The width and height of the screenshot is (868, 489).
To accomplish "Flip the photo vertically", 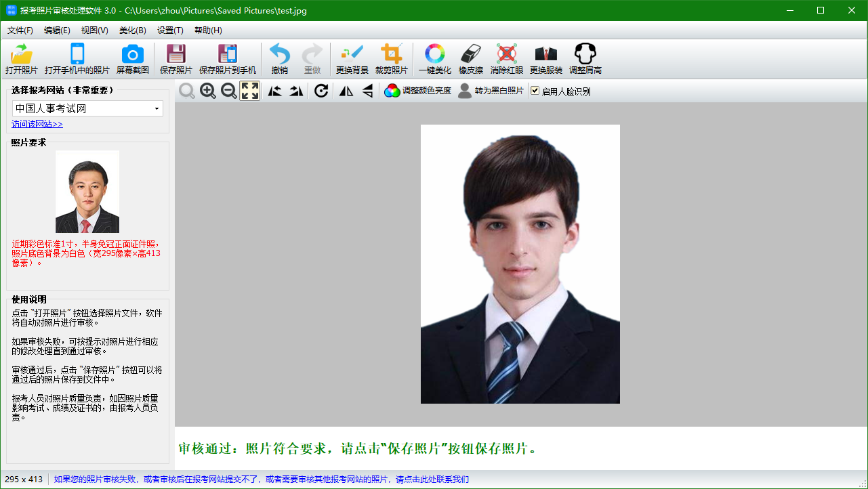I will tap(367, 91).
